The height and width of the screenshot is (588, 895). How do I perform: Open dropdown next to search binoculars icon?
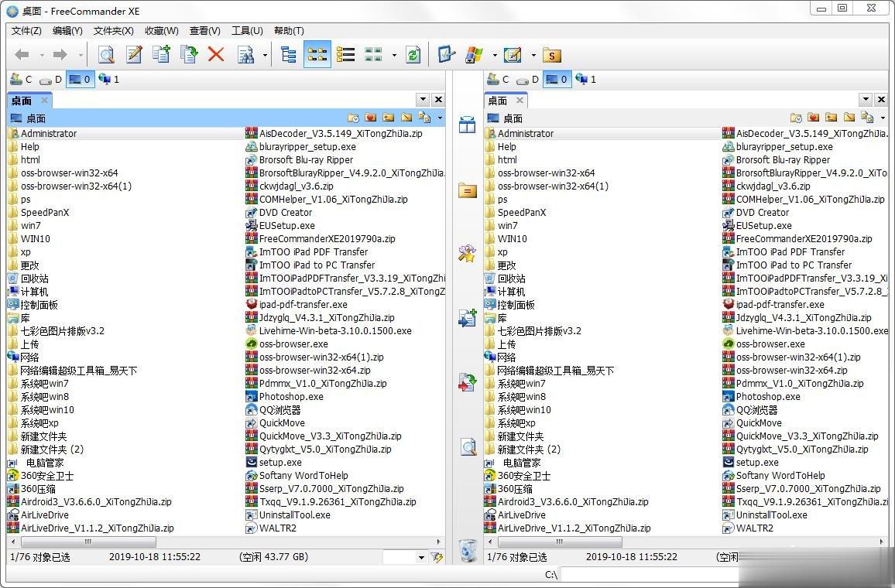click(265, 56)
